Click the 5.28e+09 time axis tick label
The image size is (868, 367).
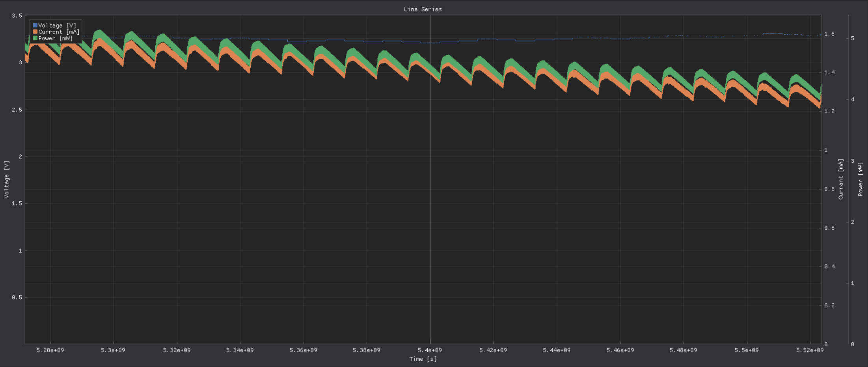click(50, 350)
